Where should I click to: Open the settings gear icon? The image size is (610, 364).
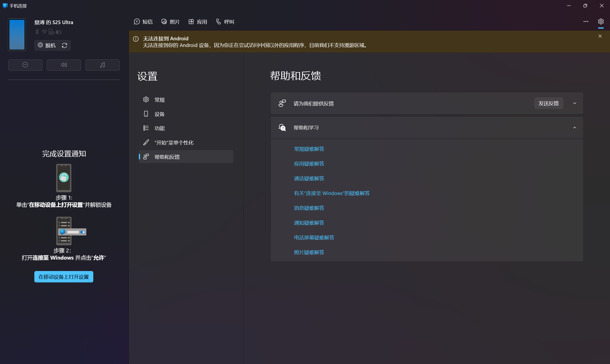pyautogui.click(x=601, y=22)
